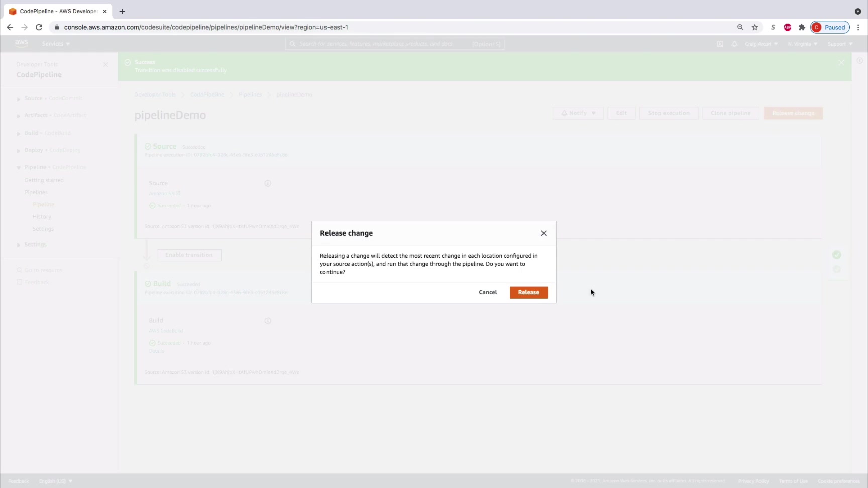Open a new browser tab
868x488 pixels.
tap(122, 11)
